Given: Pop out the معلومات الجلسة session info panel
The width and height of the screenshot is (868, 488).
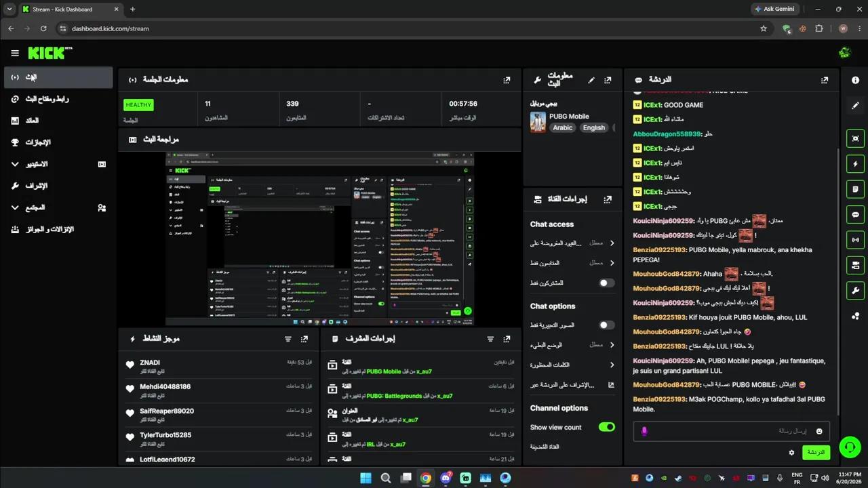Looking at the screenshot, I should click(507, 80).
